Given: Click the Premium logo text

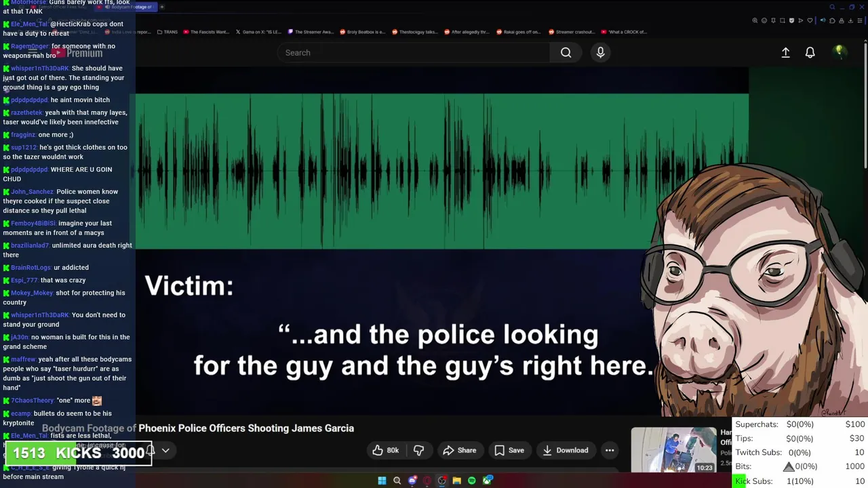Looking at the screenshot, I should tap(85, 53).
